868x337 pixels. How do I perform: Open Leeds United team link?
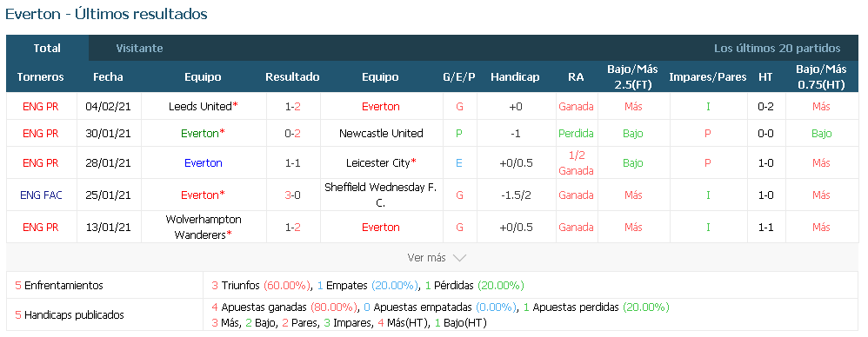tap(200, 106)
